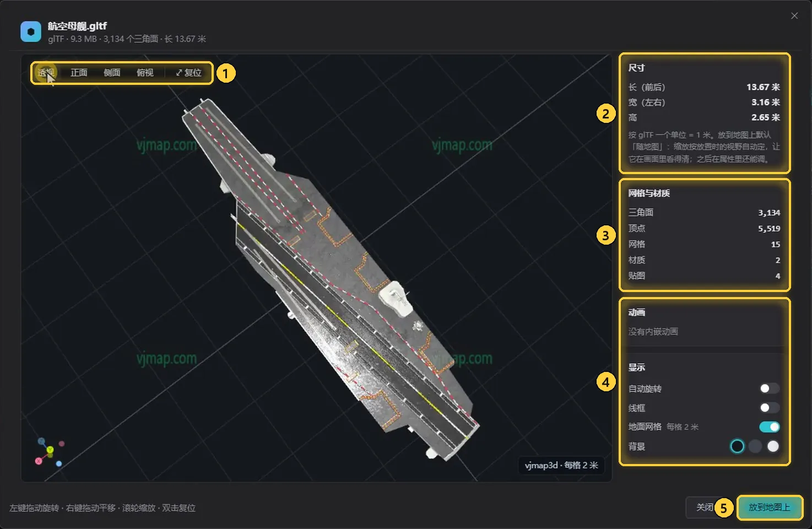Screen dimensions: 812x529
Task: Click the 网格与材质 section heading
Action: click(649, 193)
